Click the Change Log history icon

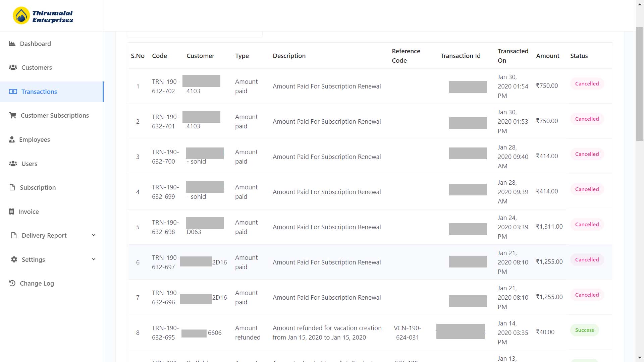click(12, 283)
